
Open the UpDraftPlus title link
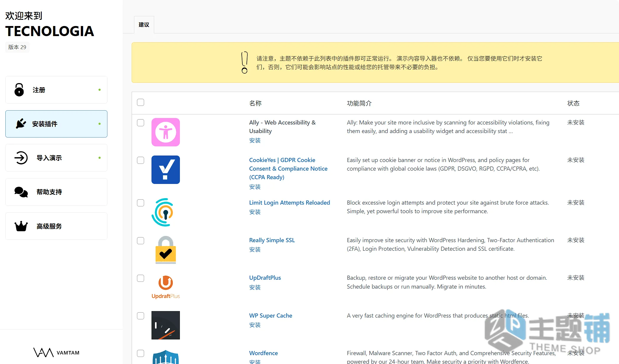(x=265, y=278)
